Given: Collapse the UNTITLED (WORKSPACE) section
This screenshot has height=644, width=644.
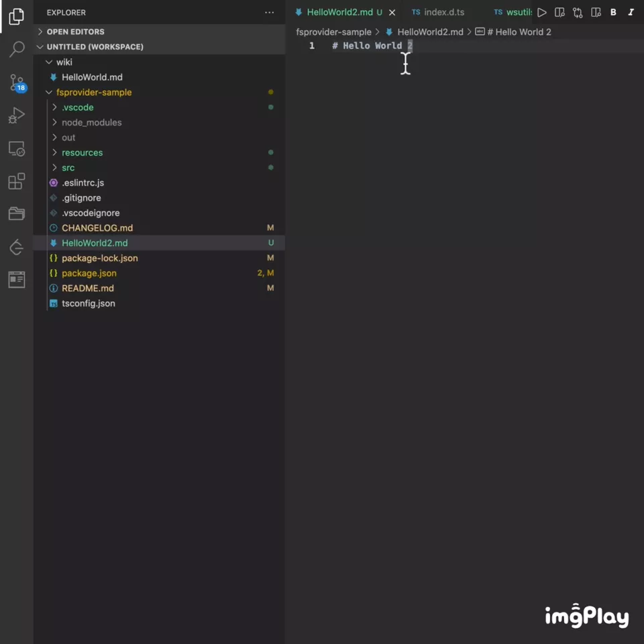Looking at the screenshot, I should pyautogui.click(x=159, y=47).
